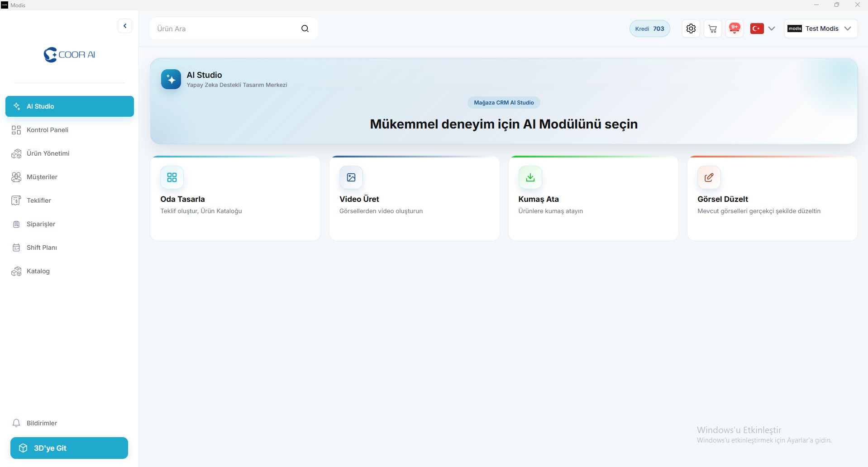Open the Video Üret card title
This screenshot has height=467, width=868.
click(x=359, y=199)
